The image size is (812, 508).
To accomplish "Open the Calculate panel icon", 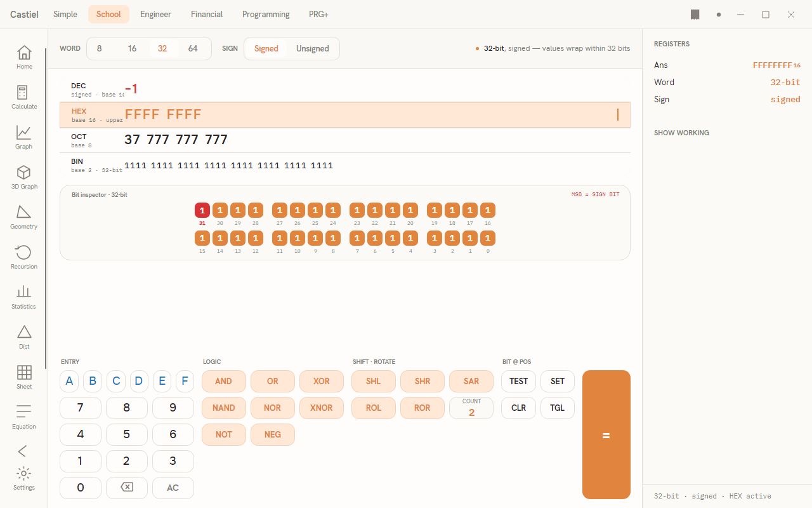I will point(23,92).
